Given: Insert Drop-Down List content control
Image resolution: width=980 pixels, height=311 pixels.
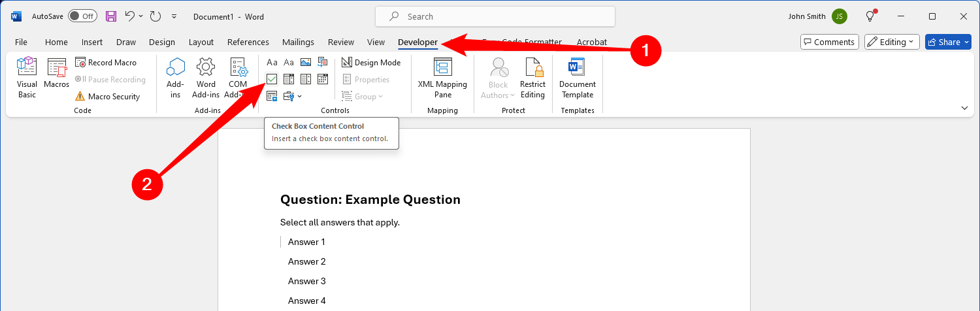Looking at the screenshot, I should click(x=306, y=79).
